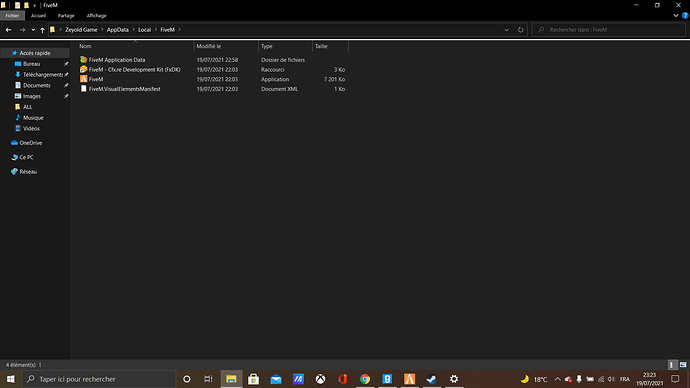Switch to details view toggle
The image size is (690, 388).
pyautogui.click(x=672, y=365)
